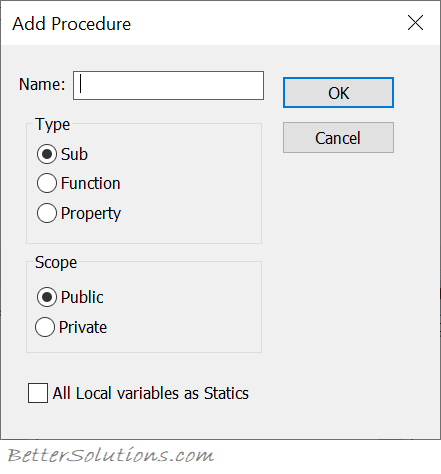Screen dimensions: 441x474
Task: Click the 'All Local variables as Statics' text
Action: coord(151,393)
